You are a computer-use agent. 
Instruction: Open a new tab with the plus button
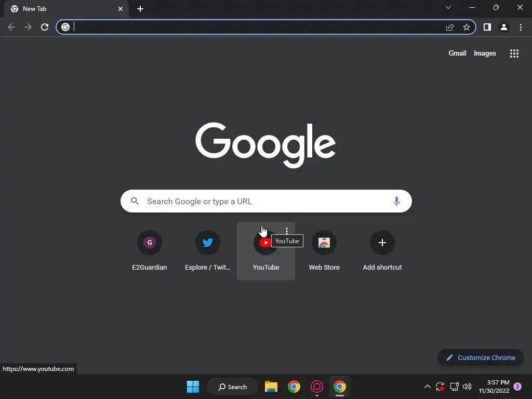[x=140, y=9]
